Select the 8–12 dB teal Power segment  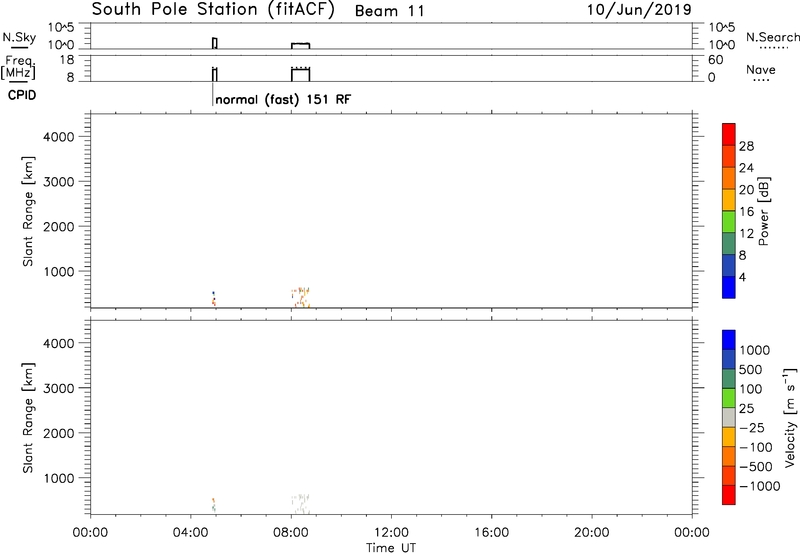729,244
